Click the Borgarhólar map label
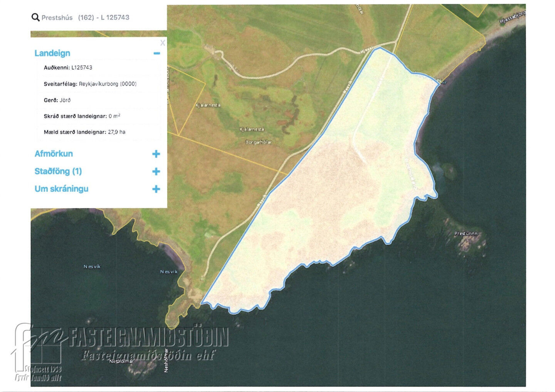 (259, 142)
